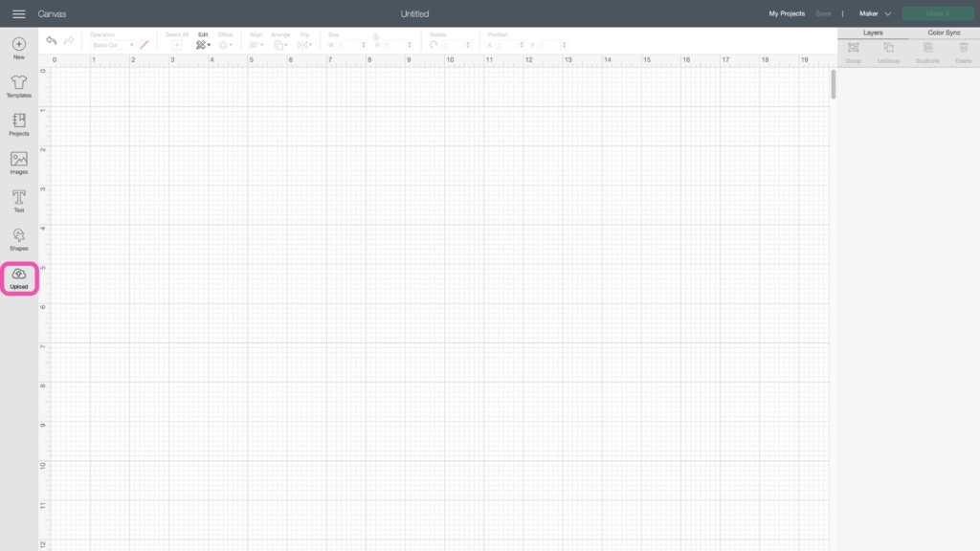This screenshot has height=551, width=980.
Task: Click the Canvas header label
Action: (x=52, y=13)
